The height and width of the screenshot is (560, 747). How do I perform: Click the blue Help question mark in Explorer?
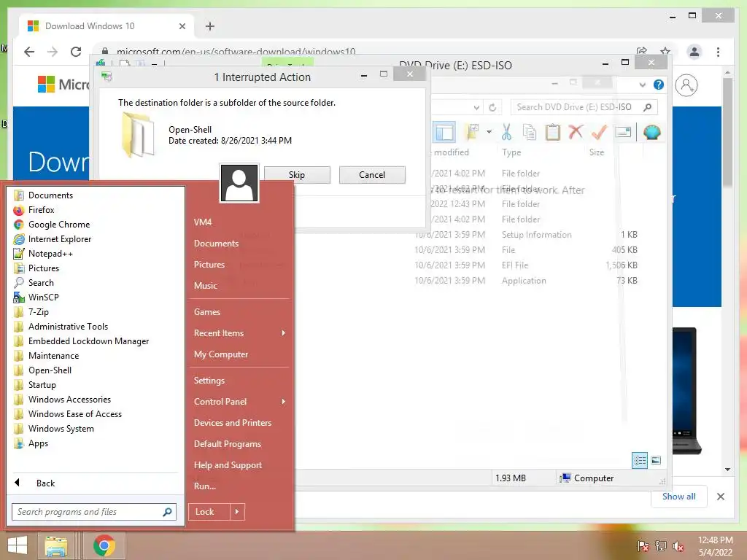point(659,85)
